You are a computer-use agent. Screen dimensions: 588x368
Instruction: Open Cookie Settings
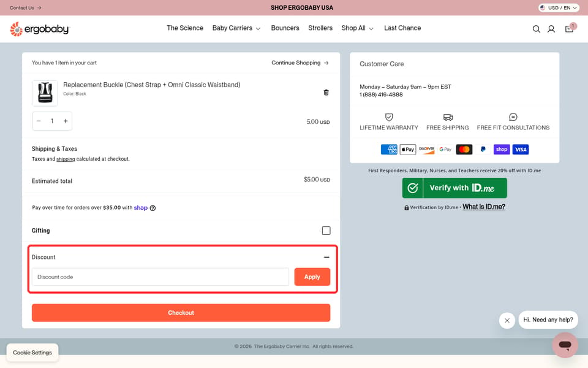pyautogui.click(x=32, y=353)
